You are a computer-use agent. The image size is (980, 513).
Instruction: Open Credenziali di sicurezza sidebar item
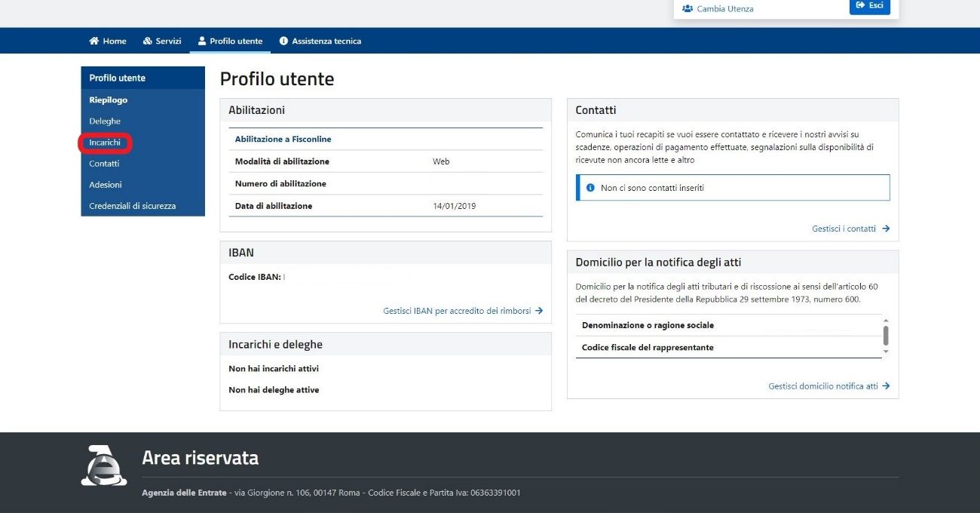click(133, 206)
